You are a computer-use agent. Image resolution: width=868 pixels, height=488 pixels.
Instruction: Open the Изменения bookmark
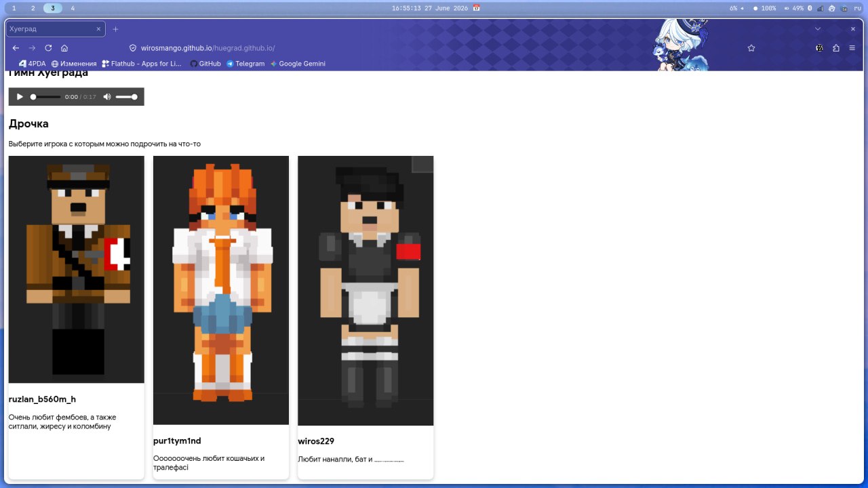click(x=74, y=64)
